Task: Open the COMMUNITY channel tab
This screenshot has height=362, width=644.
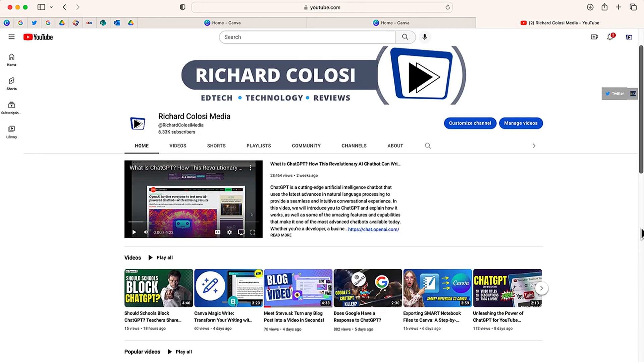Action: [x=306, y=146]
